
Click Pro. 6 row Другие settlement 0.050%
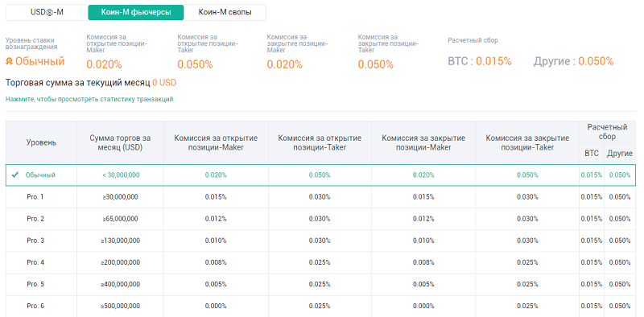(620, 306)
